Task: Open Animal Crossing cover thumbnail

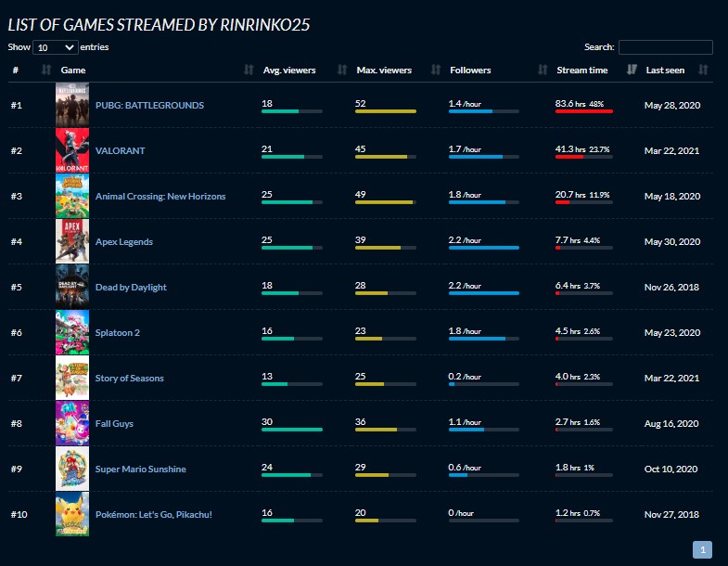Action: (72, 196)
